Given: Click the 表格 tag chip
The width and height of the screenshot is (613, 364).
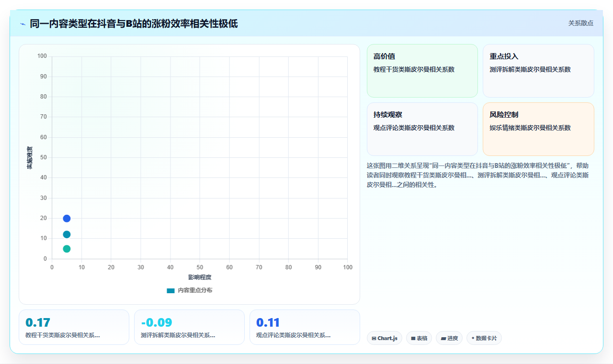Looking at the screenshot, I should pos(419,338).
